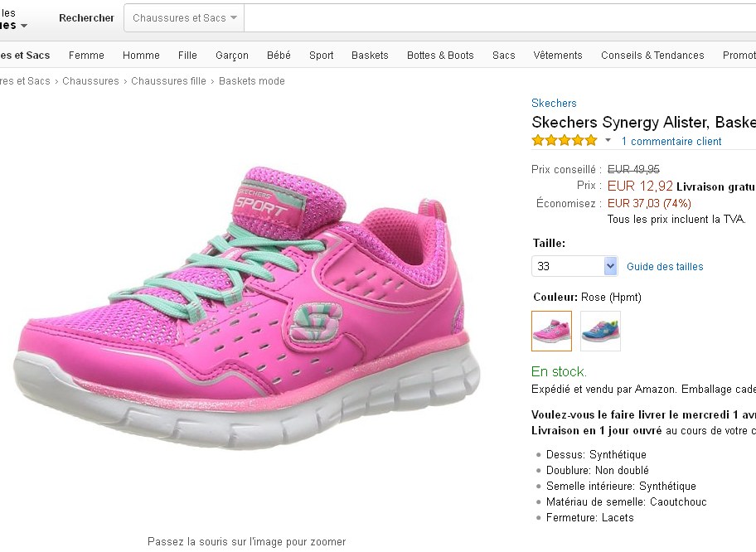Click inside the search text field

pos(497,18)
